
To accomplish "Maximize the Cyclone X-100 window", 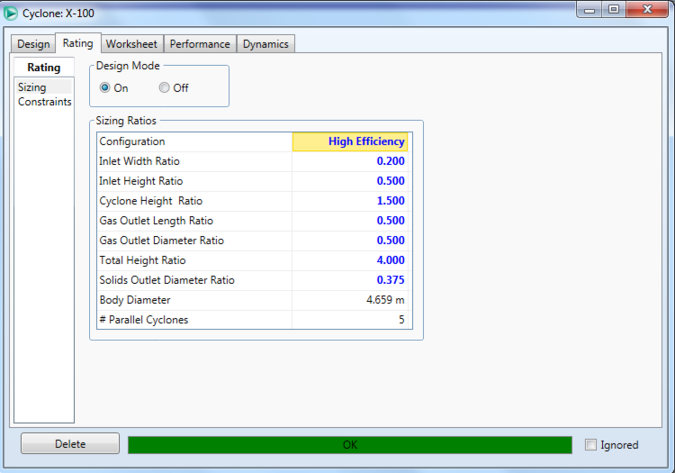I will pyautogui.click(x=613, y=10).
